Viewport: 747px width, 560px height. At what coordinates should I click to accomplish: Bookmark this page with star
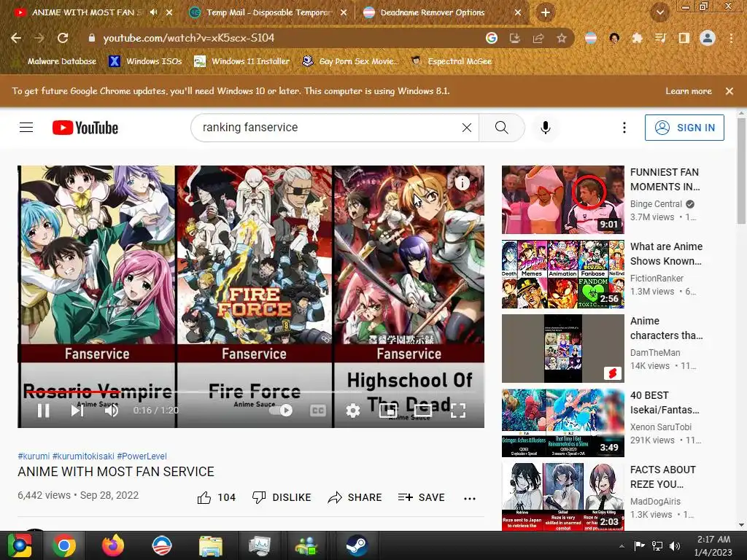[561, 38]
